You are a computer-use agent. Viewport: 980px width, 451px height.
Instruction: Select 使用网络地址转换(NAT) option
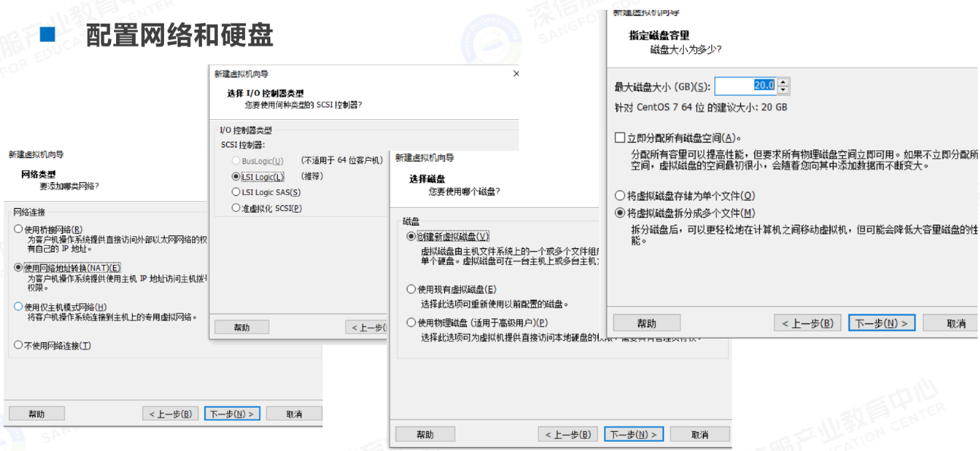[x=18, y=267]
